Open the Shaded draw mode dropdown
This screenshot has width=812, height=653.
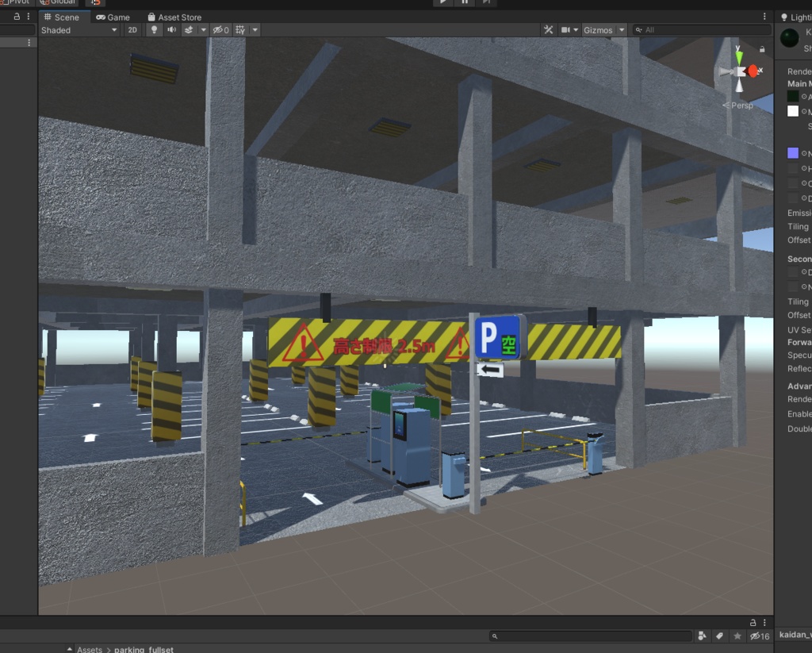(77, 29)
